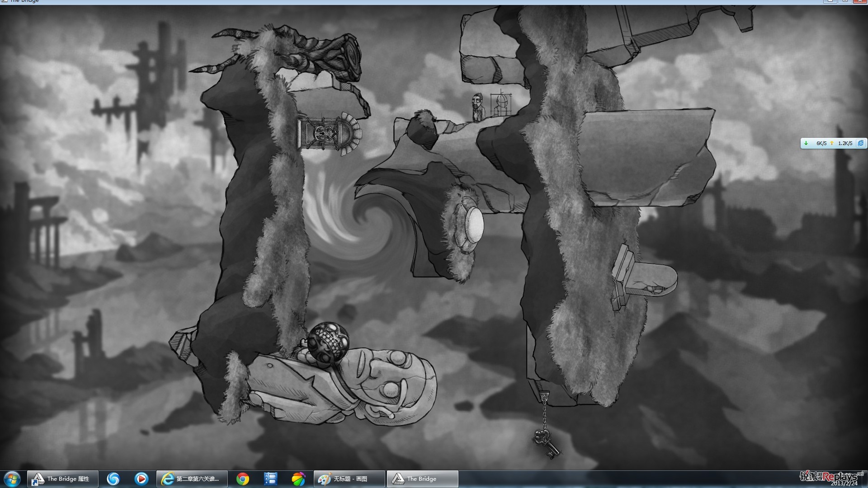Launch the media player taskbar icon

[142, 479]
